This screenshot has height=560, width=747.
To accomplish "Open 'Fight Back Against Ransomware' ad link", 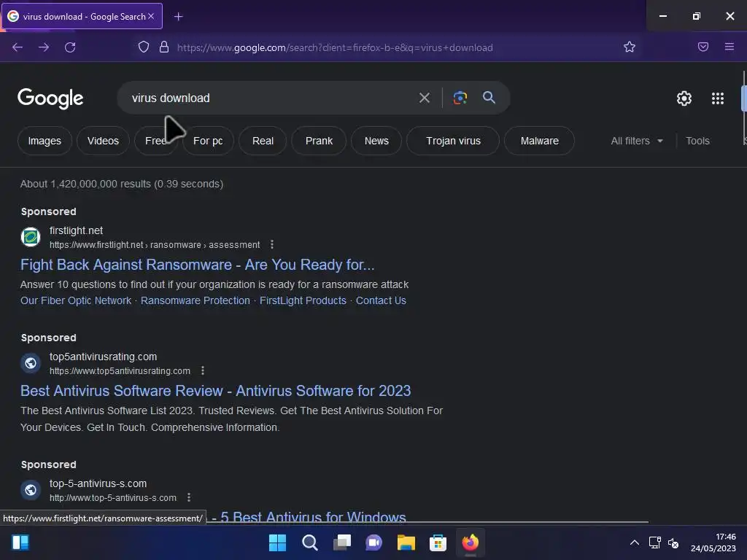I will [x=197, y=264].
